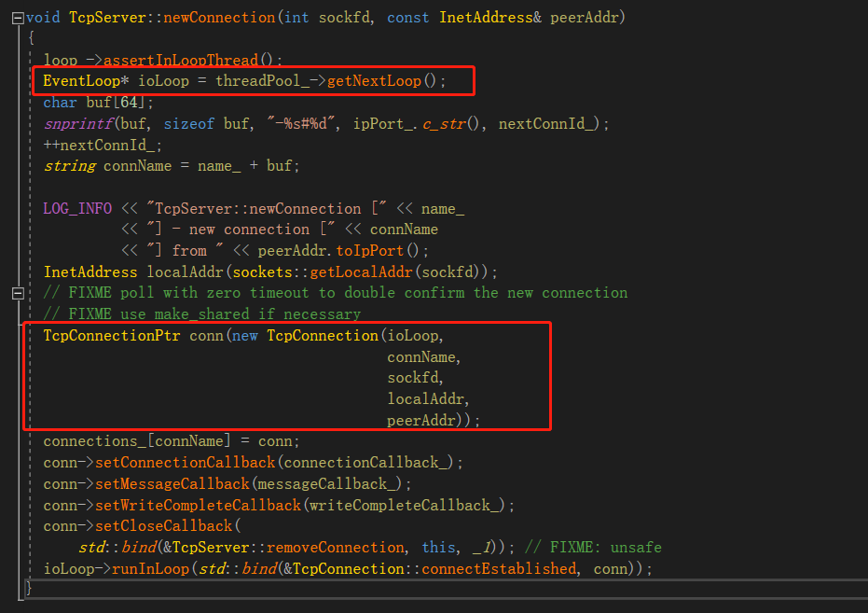Click the sockfd, constructor argument line
This screenshot has width=868, height=613.
[x=415, y=378]
